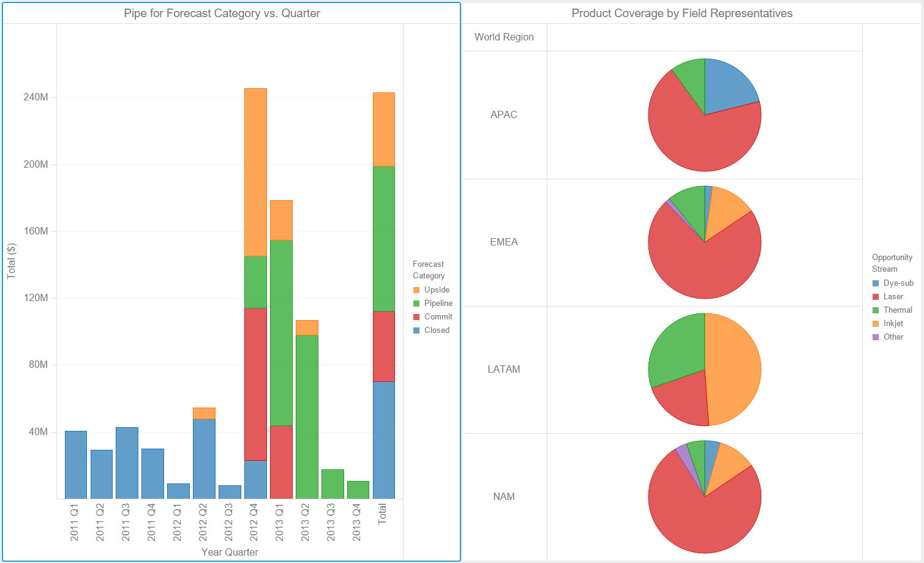
Task: Select the Total column label on x-axis
Action: click(x=383, y=514)
